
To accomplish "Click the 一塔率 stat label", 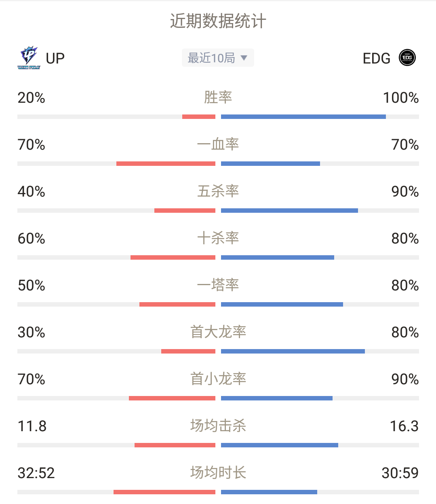I will click(x=218, y=285).
